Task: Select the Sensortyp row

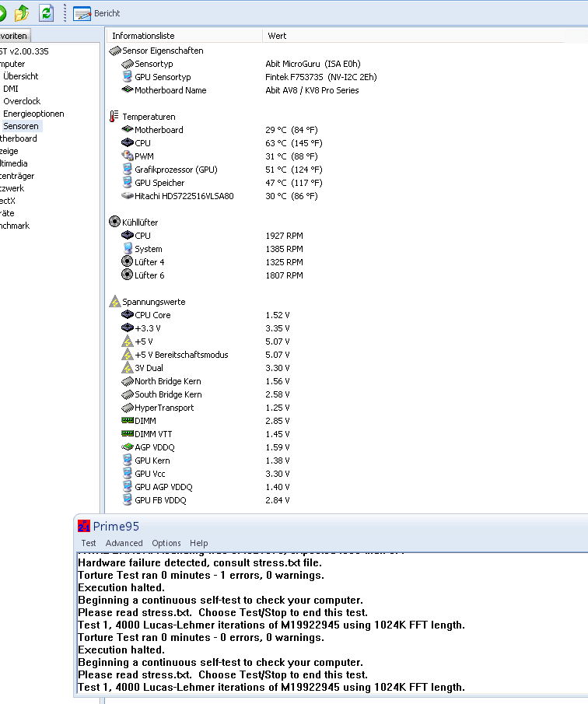Action: (x=241, y=64)
